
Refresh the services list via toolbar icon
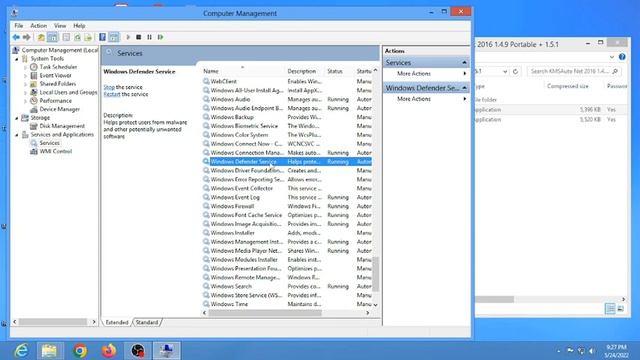point(77,37)
